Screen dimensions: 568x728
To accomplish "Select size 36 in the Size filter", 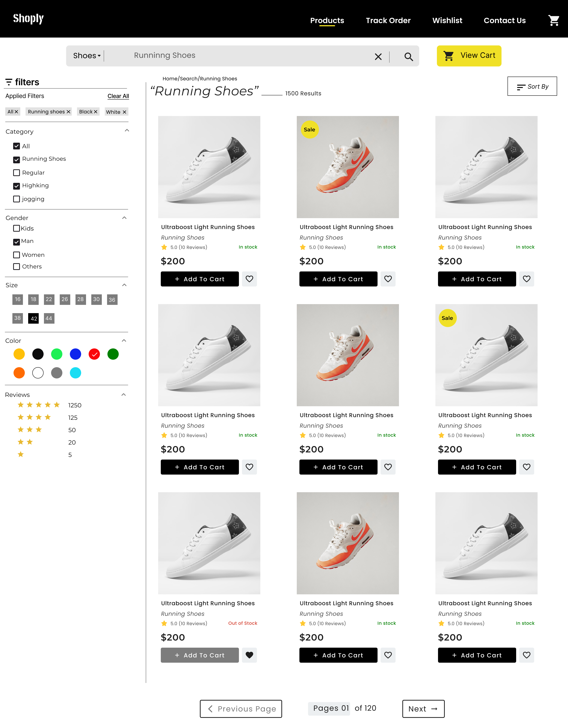I will [x=112, y=300].
